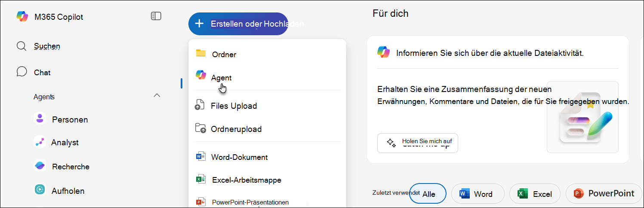Click the M365 Copilot title text
The height and width of the screenshot is (208, 644).
59,17
